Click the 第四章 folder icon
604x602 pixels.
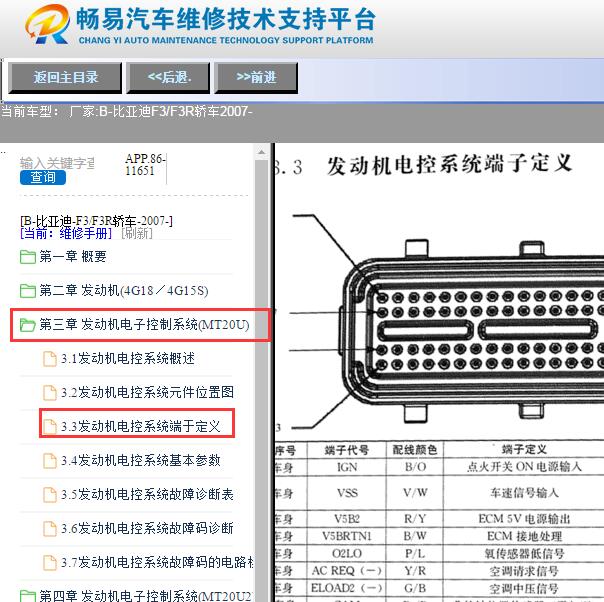pyautogui.click(x=28, y=595)
